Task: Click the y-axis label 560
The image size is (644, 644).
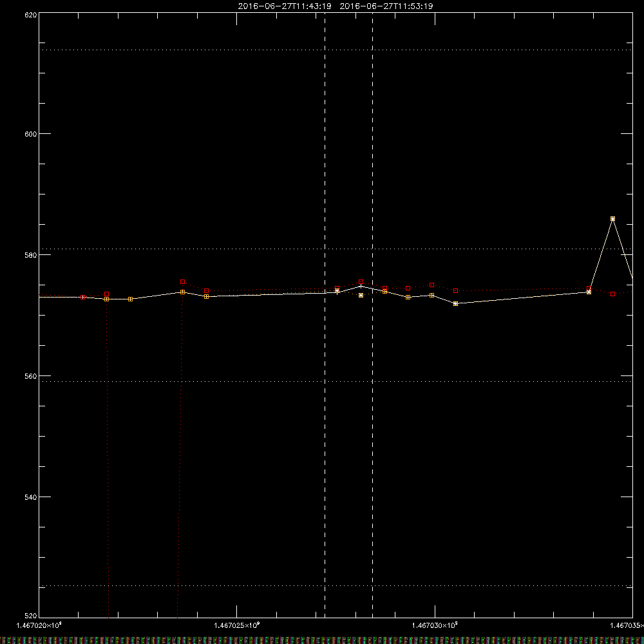Action: (31, 376)
